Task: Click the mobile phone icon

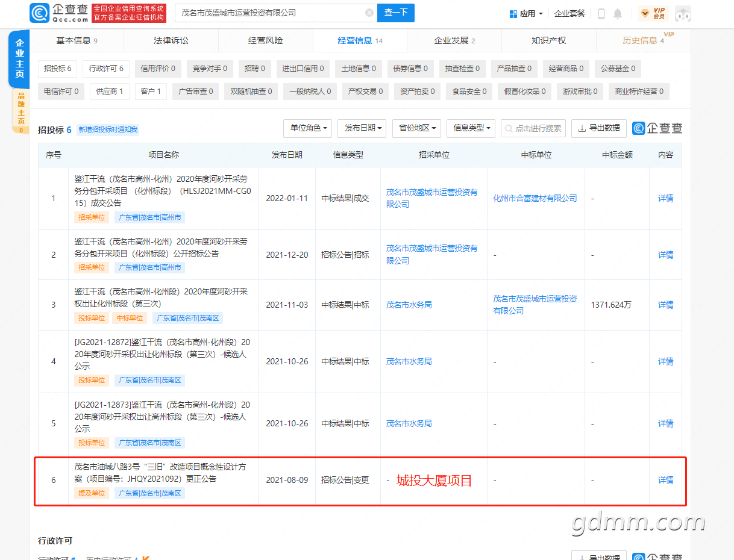Action: click(x=601, y=13)
